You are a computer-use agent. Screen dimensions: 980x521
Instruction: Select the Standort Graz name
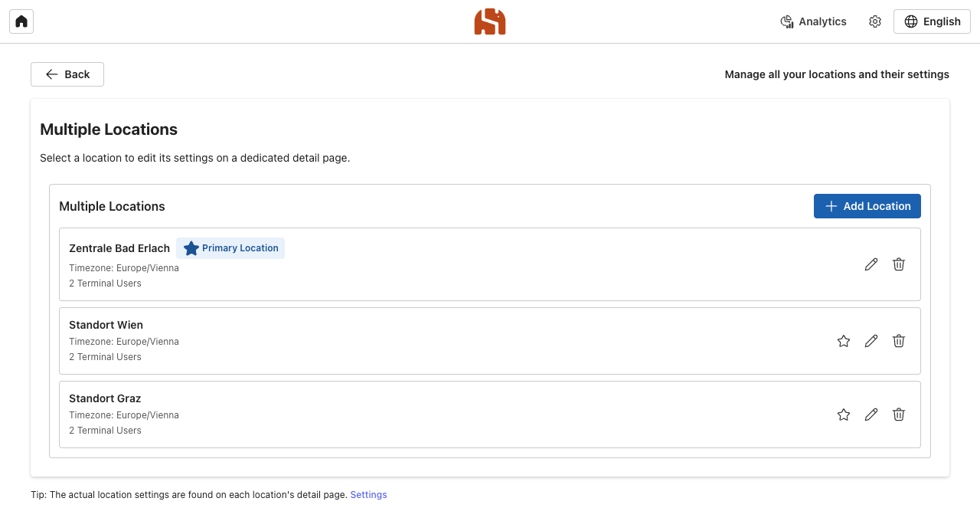105,398
